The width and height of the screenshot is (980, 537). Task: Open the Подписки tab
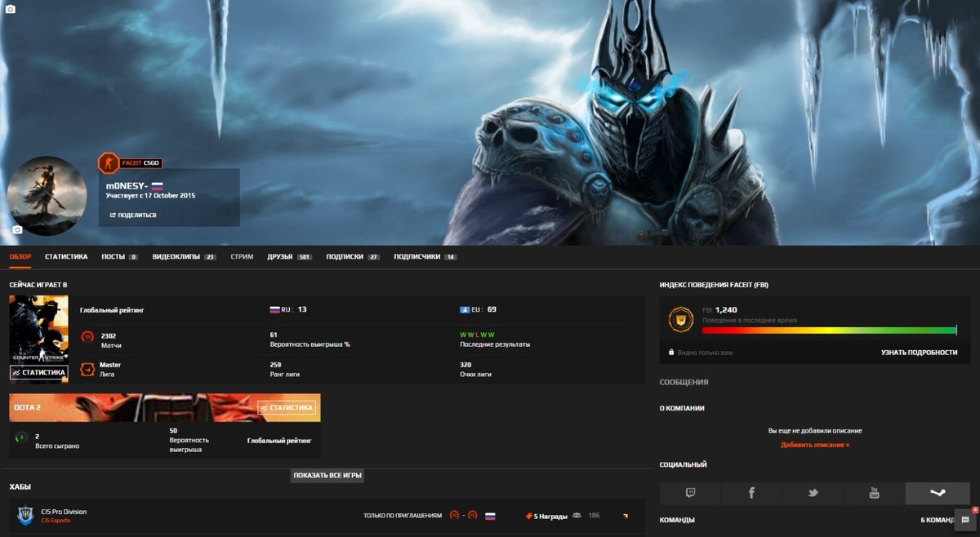(353, 256)
